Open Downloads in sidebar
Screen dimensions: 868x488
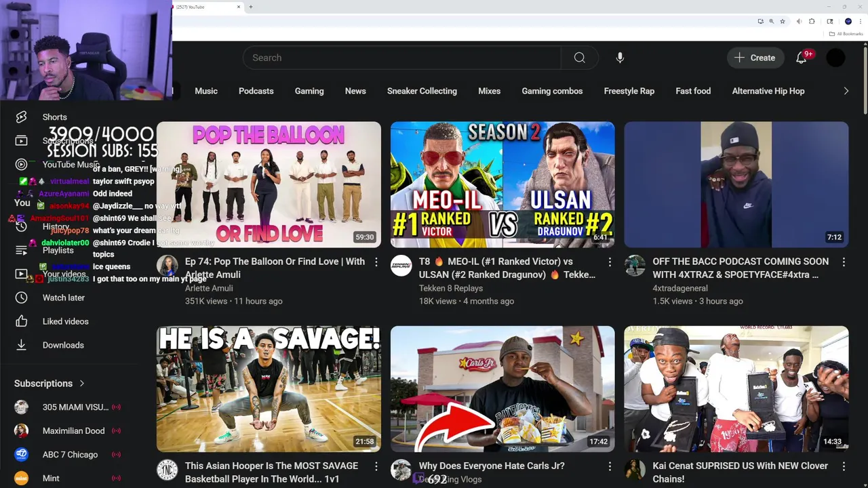tap(63, 345)
